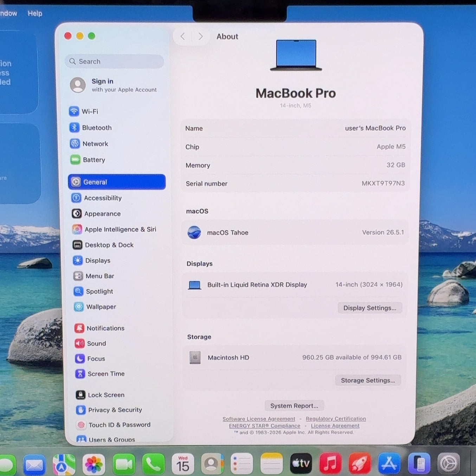Open Contacts from the Dock
This screenshot has width=476, height=476.
click(x=212, y=464)
